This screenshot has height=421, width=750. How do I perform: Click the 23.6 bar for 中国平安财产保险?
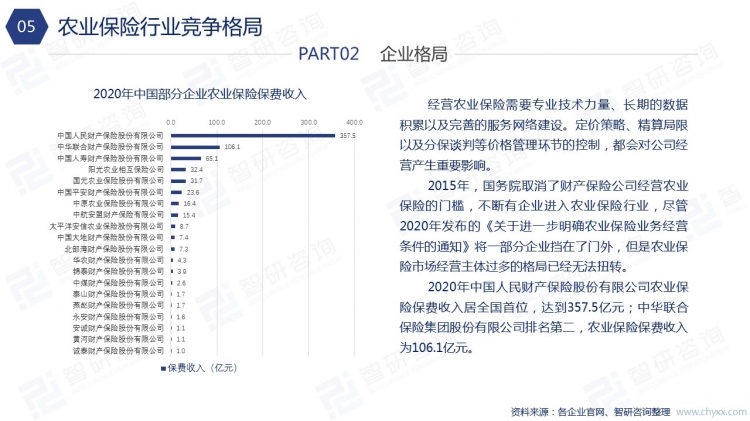[176, 192]
